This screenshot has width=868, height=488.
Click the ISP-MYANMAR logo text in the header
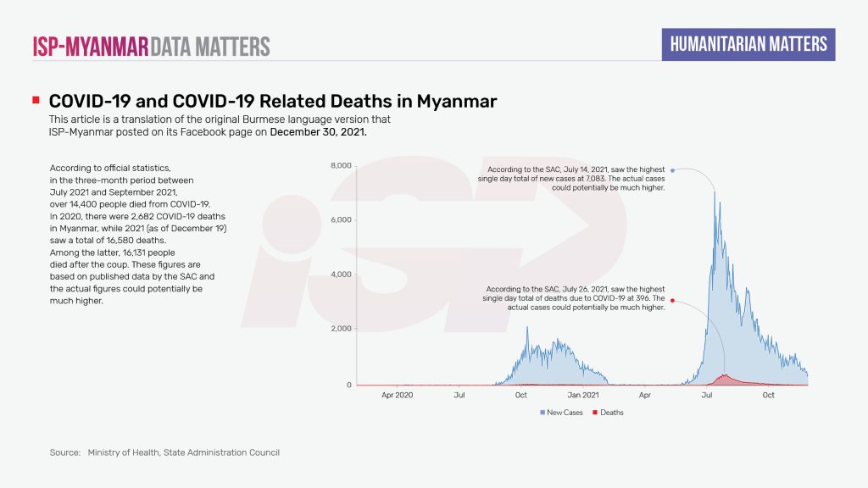[91, 46]
